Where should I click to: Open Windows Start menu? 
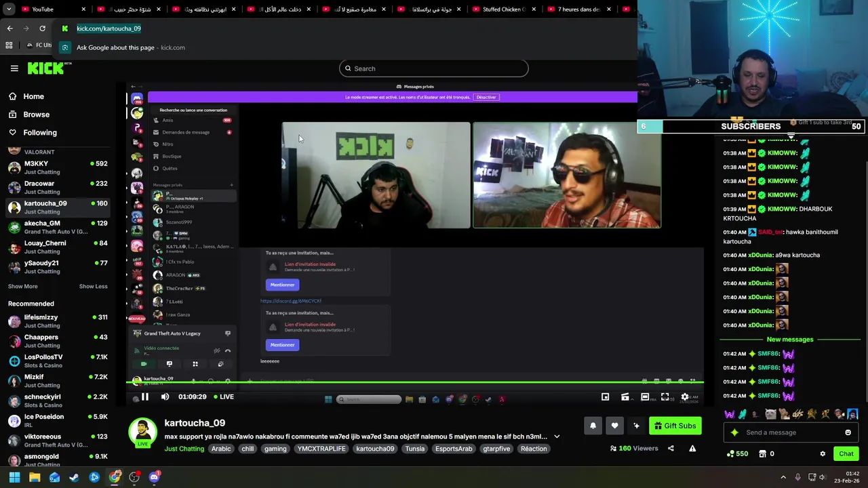[x=14, y=477]
